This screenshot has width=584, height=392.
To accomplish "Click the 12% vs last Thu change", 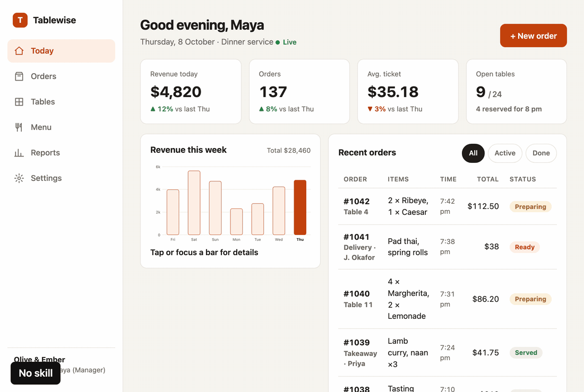I will tap(180, 109).
